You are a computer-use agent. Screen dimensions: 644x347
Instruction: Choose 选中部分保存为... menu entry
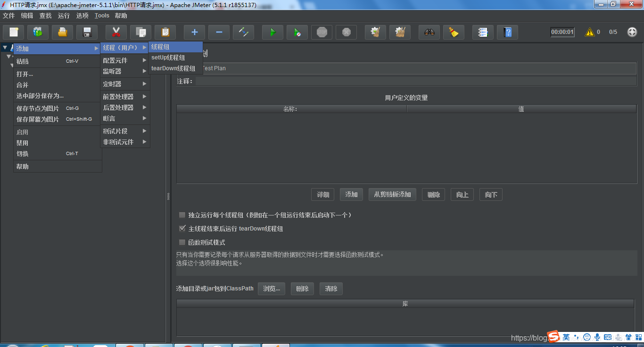pyautogui.click(x=57, y=96)
